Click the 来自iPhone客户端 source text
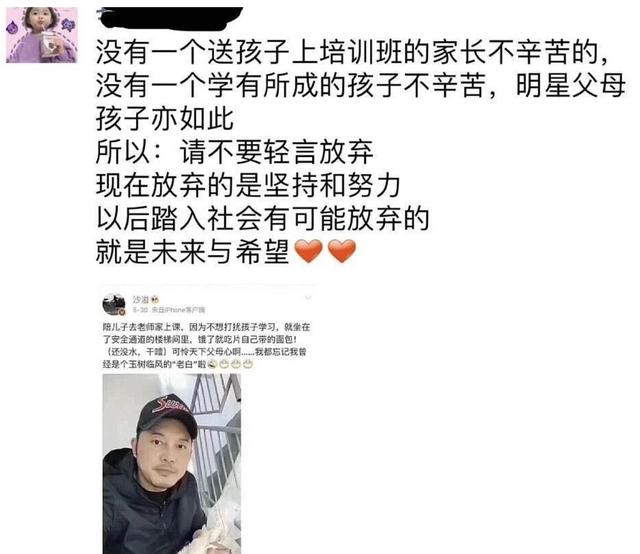Image resolution: width=640 pixels, height=554 pixels. pyautogui.click(x=178, y=310)
